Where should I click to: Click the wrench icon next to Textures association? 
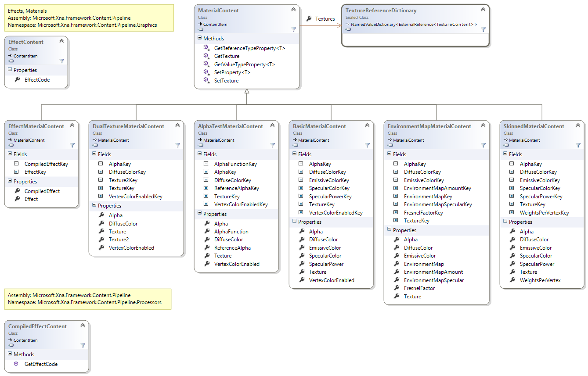point(309,19)
